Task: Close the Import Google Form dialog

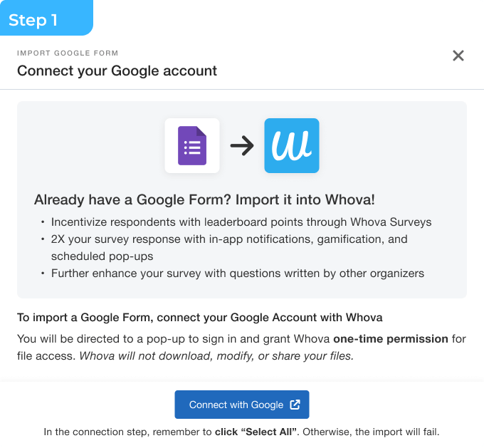Action: (458, 56)
